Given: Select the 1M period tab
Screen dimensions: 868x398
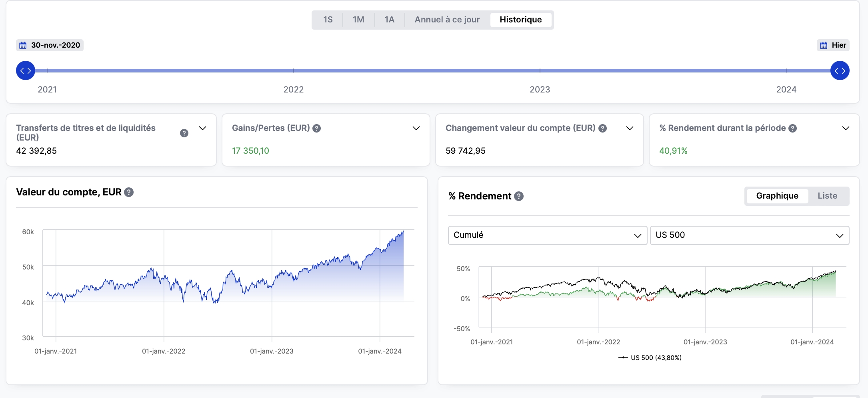Looking at the screenshot, I should click(358, 20).
